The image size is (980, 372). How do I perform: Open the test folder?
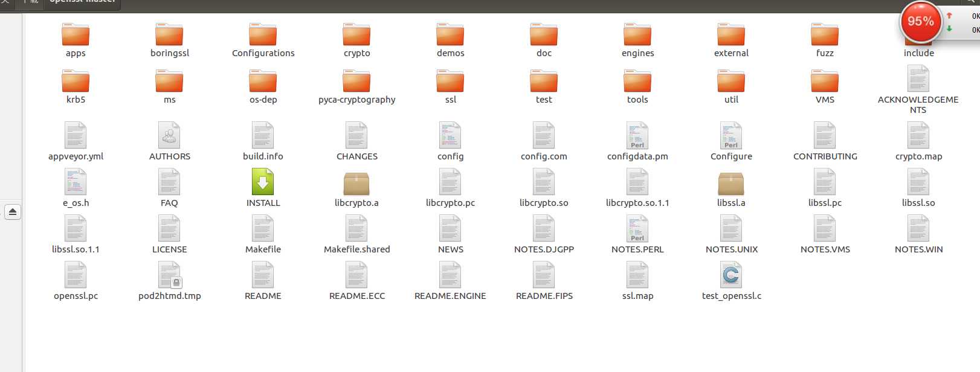pyautogui.click(x=544, y=81)
